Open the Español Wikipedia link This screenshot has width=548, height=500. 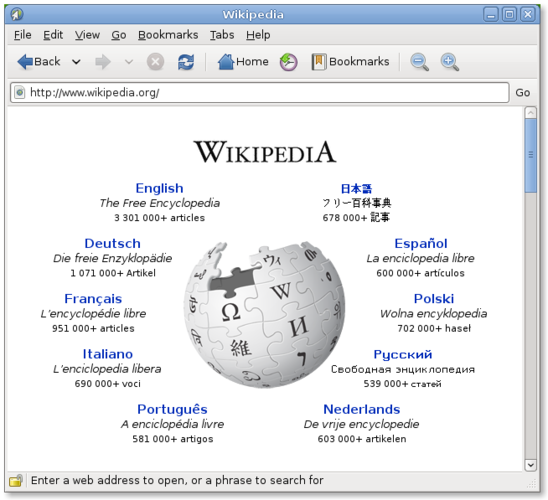(x=421, y=244)
